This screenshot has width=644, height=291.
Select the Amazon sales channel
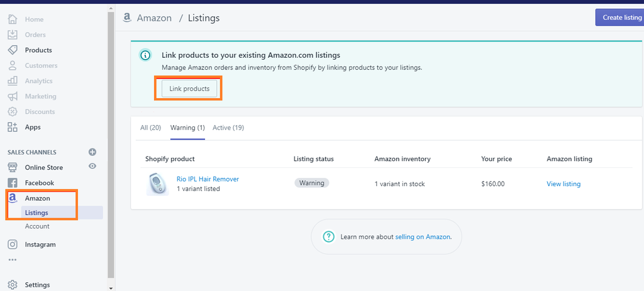(37, 198)
